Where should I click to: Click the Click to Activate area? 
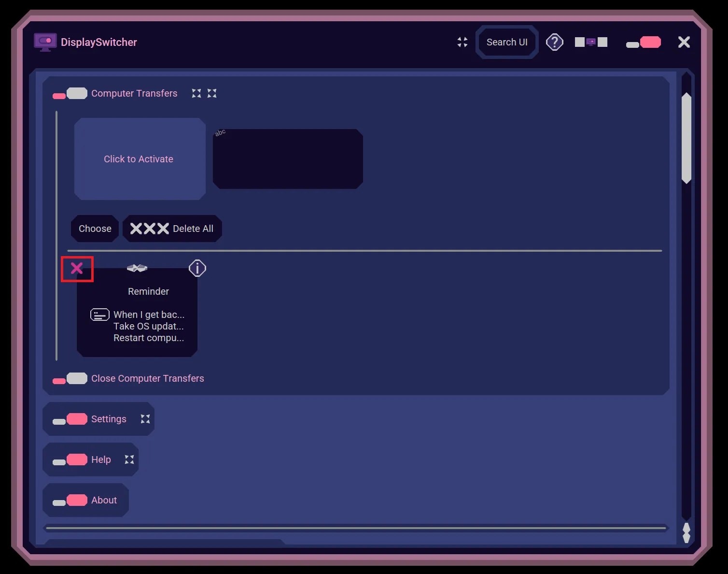[x=140, y=159]
